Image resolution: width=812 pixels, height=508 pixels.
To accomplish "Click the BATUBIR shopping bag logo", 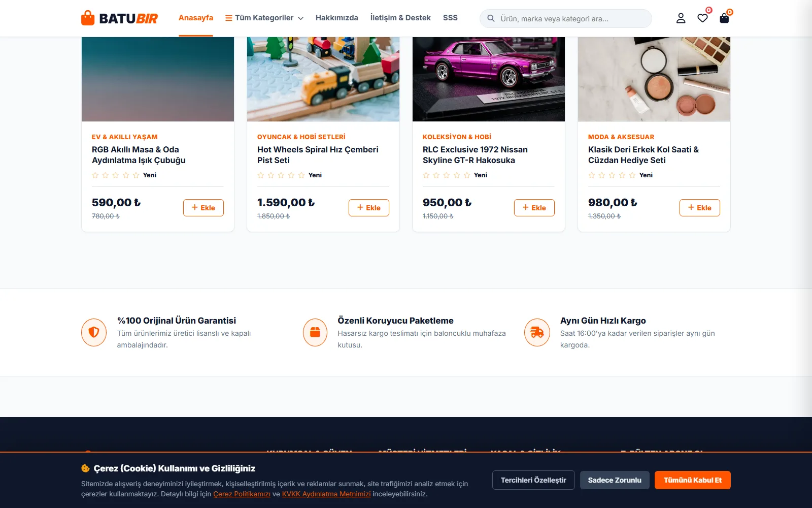I will [x=119, y=18].
